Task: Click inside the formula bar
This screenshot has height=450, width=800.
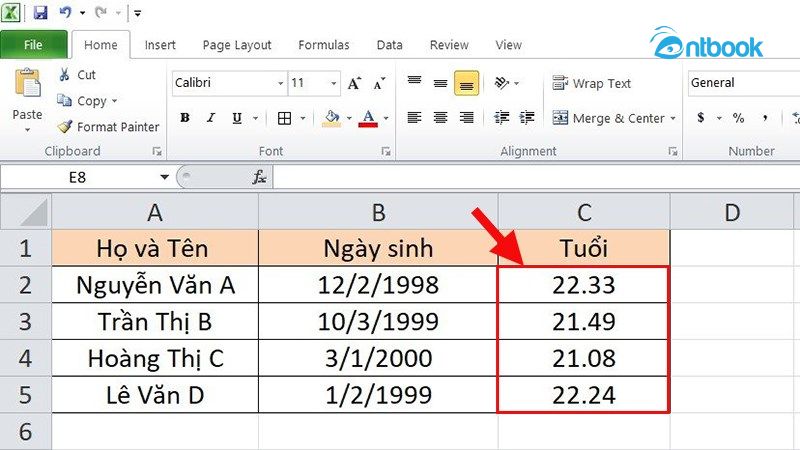Action: tap(536, 178)
